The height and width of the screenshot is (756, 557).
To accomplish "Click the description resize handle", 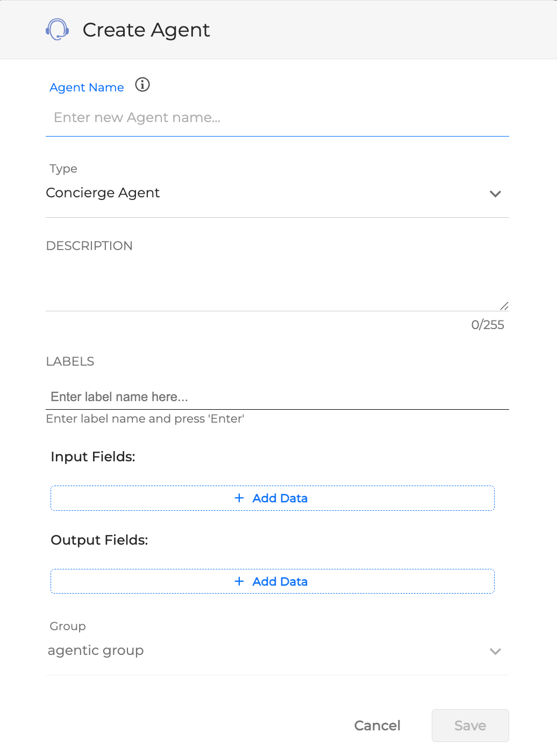I will click(x=504, y=306).
